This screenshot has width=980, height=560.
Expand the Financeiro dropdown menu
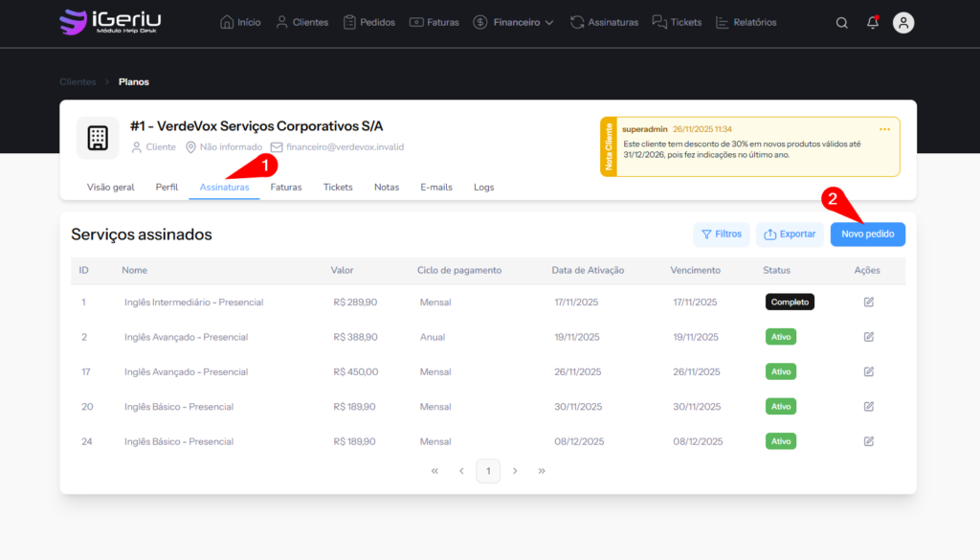[513, 22]
